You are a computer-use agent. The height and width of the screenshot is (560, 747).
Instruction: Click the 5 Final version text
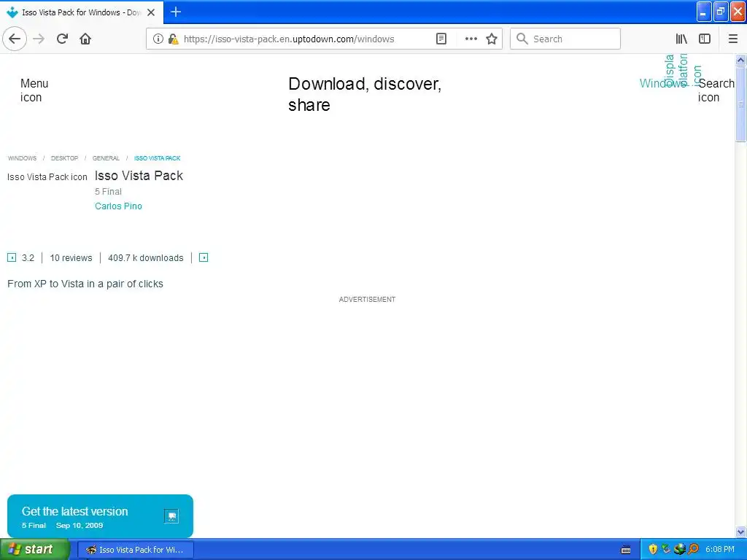[108, 192]
